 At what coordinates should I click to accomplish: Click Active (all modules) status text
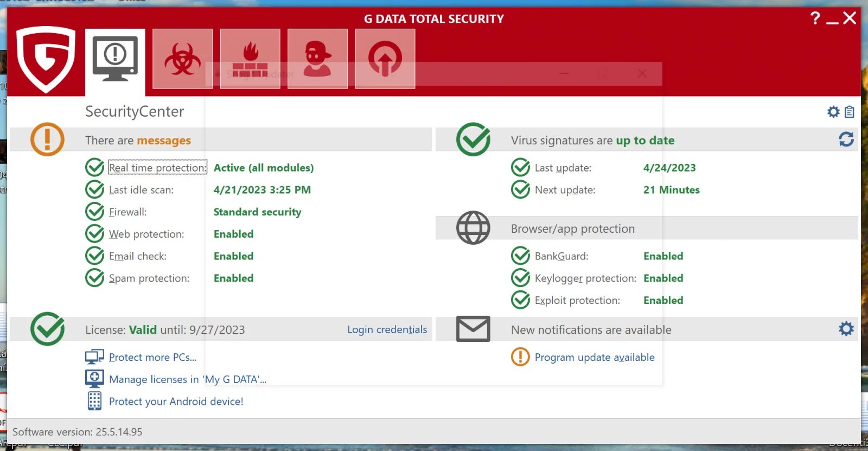[x=264, y=168]
